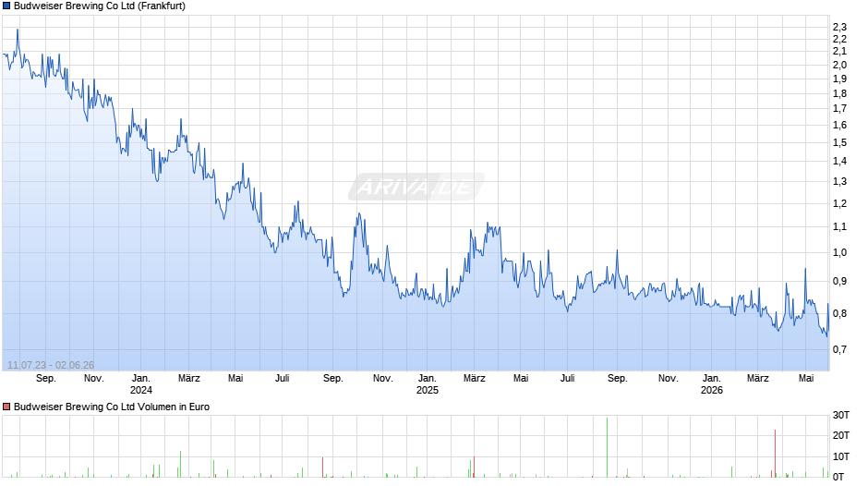The width and height of the screenshot is (868, 486).
Task: Click the 2025 year label on time axis
Action: (x=427, y=390)
